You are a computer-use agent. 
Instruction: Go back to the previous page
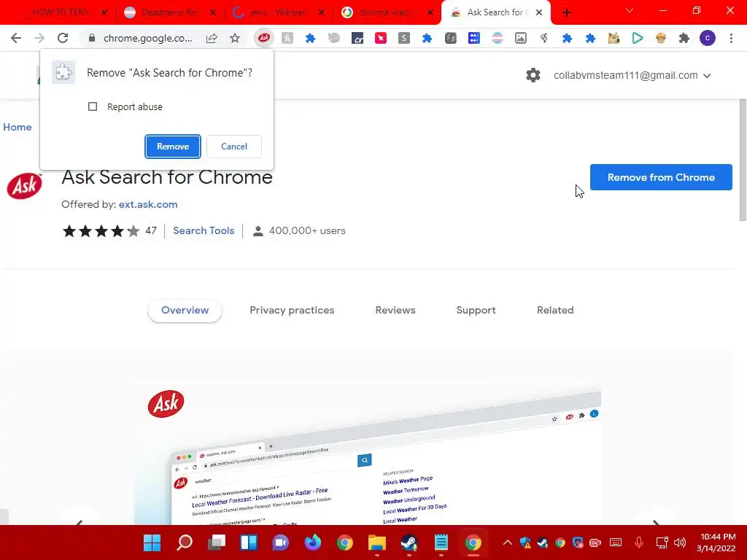point(16,38)
